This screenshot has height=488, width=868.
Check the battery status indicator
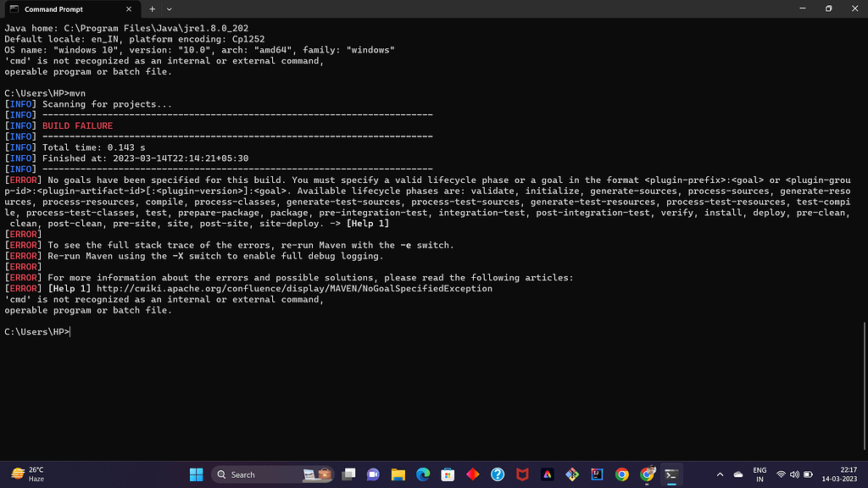click(809, 474)
